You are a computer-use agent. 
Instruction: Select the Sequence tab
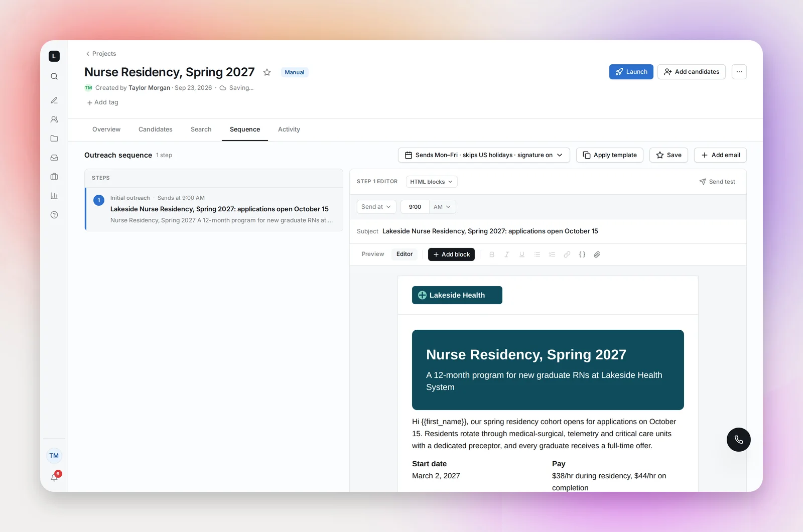[x=245, y=129]
